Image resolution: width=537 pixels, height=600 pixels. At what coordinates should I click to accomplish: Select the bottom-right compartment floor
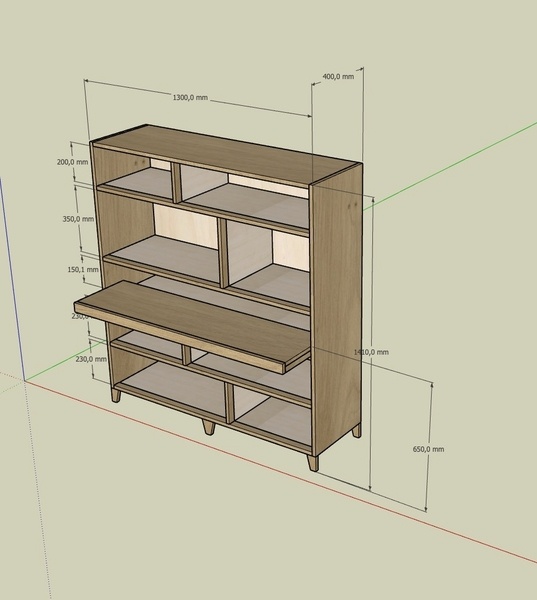[x=274, y=425]
